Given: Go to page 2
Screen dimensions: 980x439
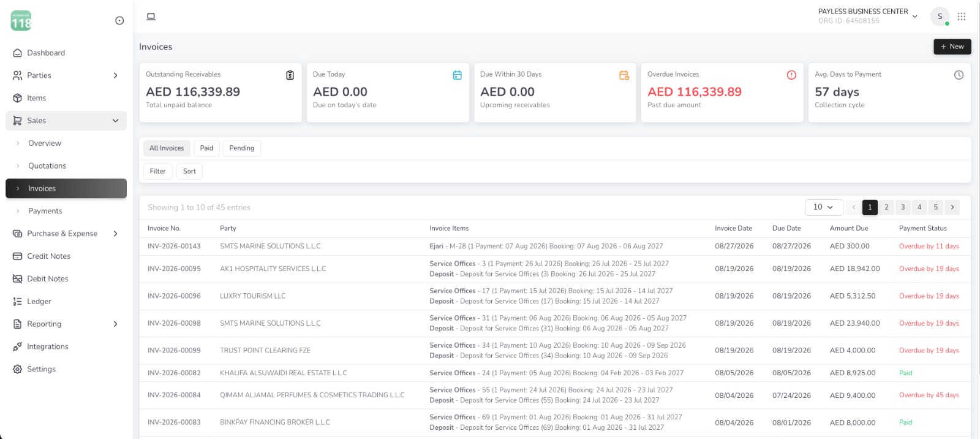Looking at the screenshot, I should point(886,207).
